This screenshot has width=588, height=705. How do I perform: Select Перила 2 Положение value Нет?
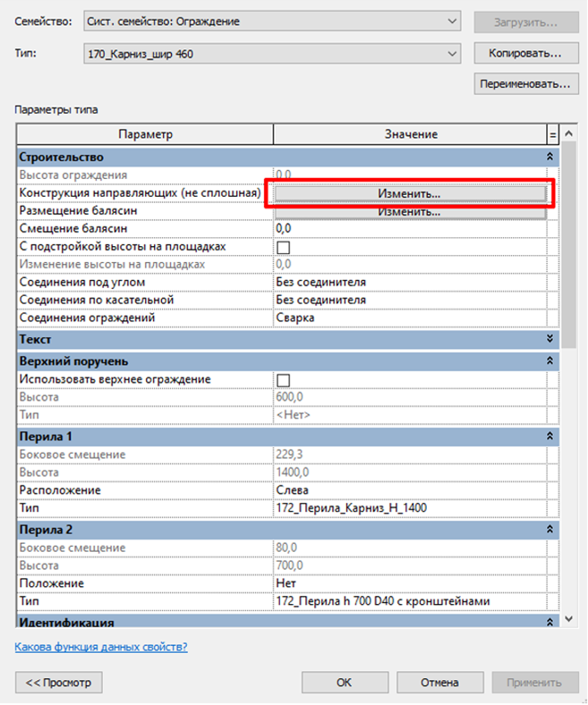(410, 583)
